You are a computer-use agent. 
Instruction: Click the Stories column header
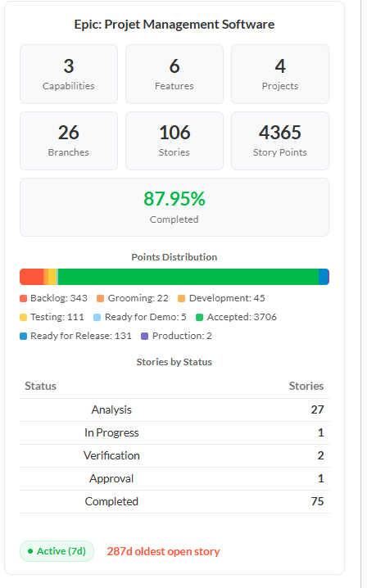(306, 386)
